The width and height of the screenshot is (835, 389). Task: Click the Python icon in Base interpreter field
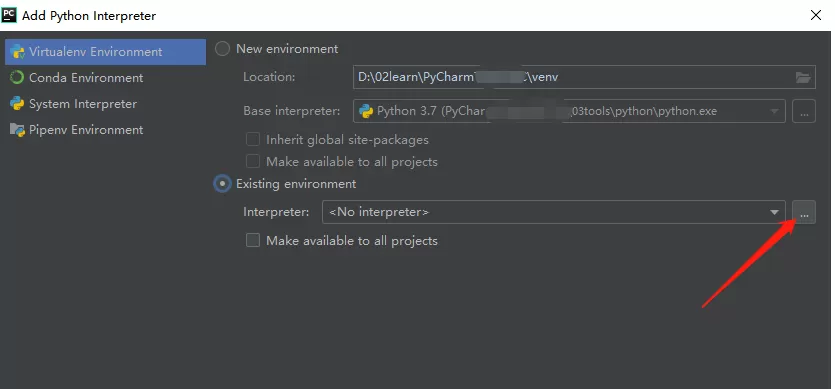tap(366, 111)
